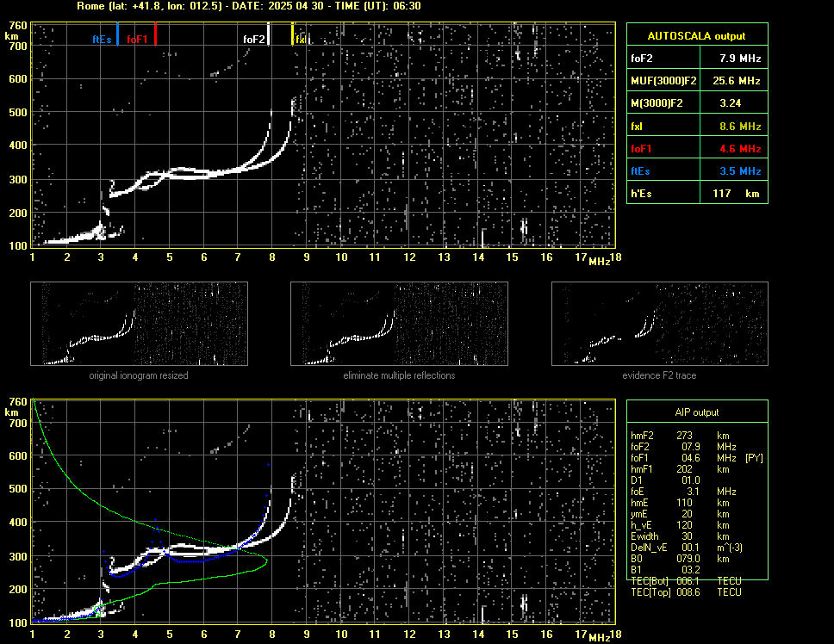Click the ymE 20 km row
The width and height of the screenshot is (834, 644).
tap(680, 514)
